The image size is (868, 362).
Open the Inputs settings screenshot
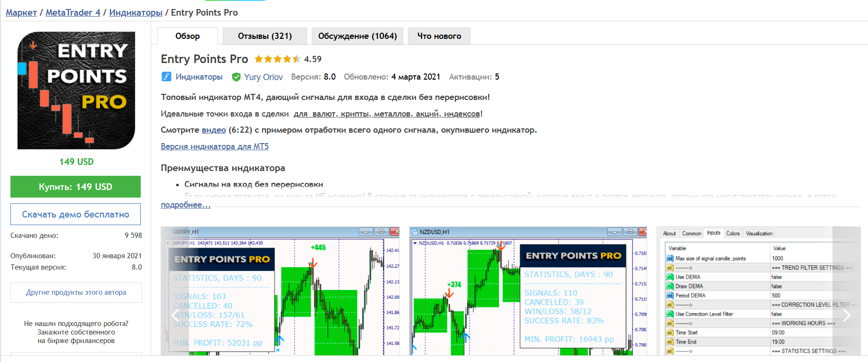tap(759, 291)
